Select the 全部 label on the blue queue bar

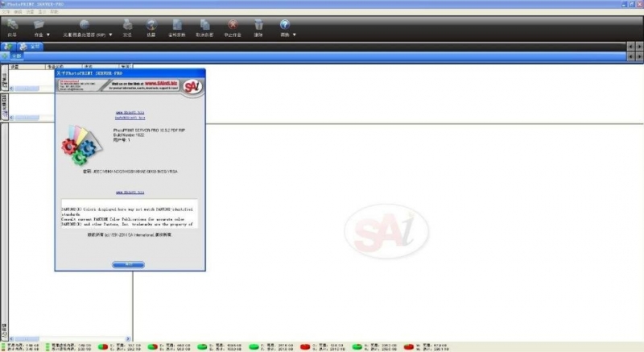pos(16,56)
